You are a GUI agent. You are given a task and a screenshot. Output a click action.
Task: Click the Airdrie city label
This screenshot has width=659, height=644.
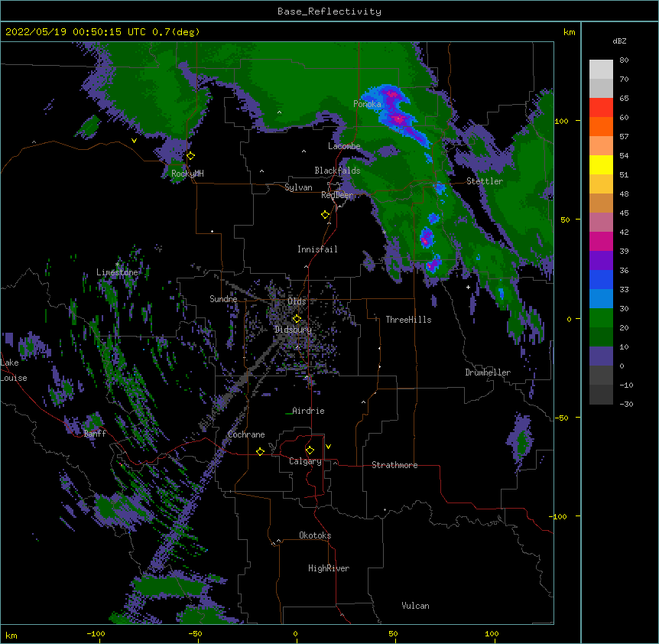[x=308, y=411]
